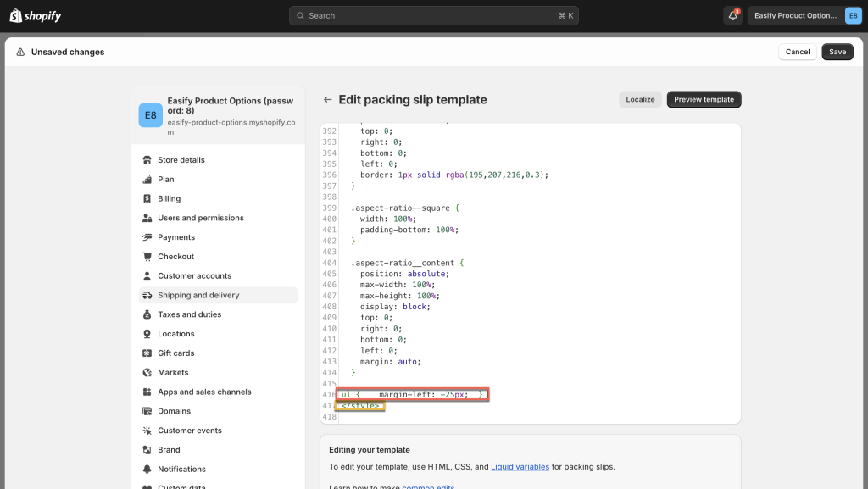868x489 pixels.
Task: Open the Easify Product Options store menu
Action: pyautogui.click(x=804, y=15)
